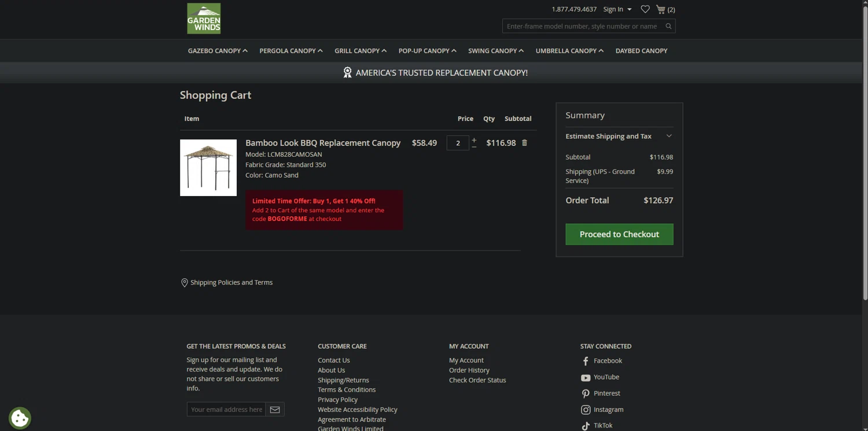
Task: Click the BOGOFORME promo code text
Action: [287, 219]
